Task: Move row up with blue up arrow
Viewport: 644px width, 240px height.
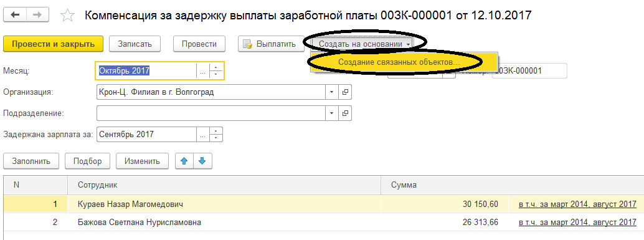Action: point(184,161)
